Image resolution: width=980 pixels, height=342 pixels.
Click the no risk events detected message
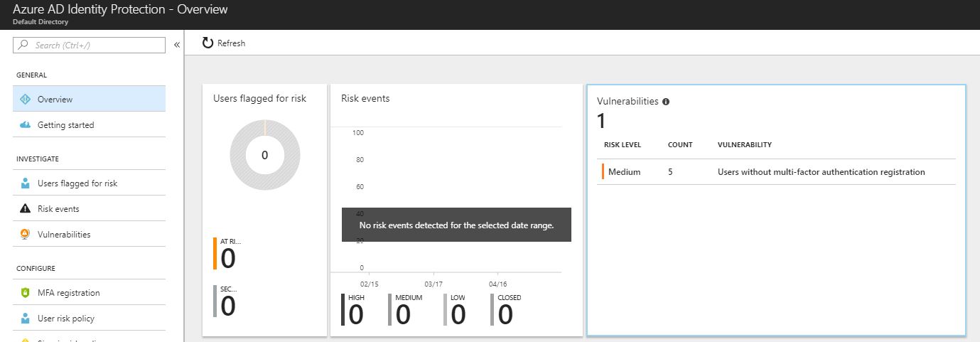click(456, 225)
